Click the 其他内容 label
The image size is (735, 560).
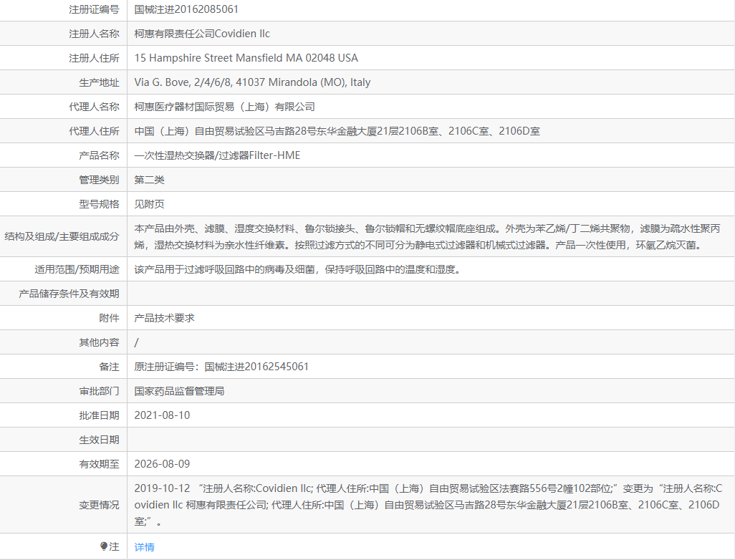99,342
